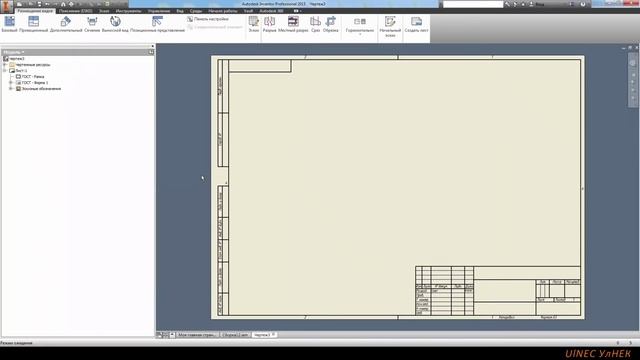Select the Дополнительный view tool
640x360 pixels.
pos(66,24)
